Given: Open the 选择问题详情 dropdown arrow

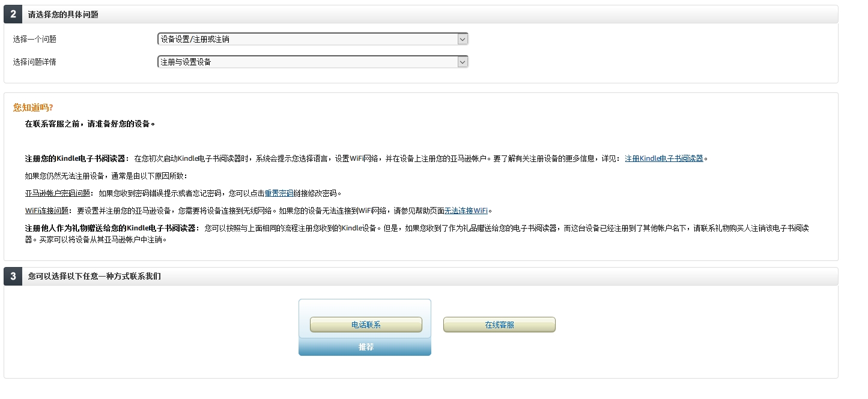Looking at the screenshot, I should click(x=462, y=61).
